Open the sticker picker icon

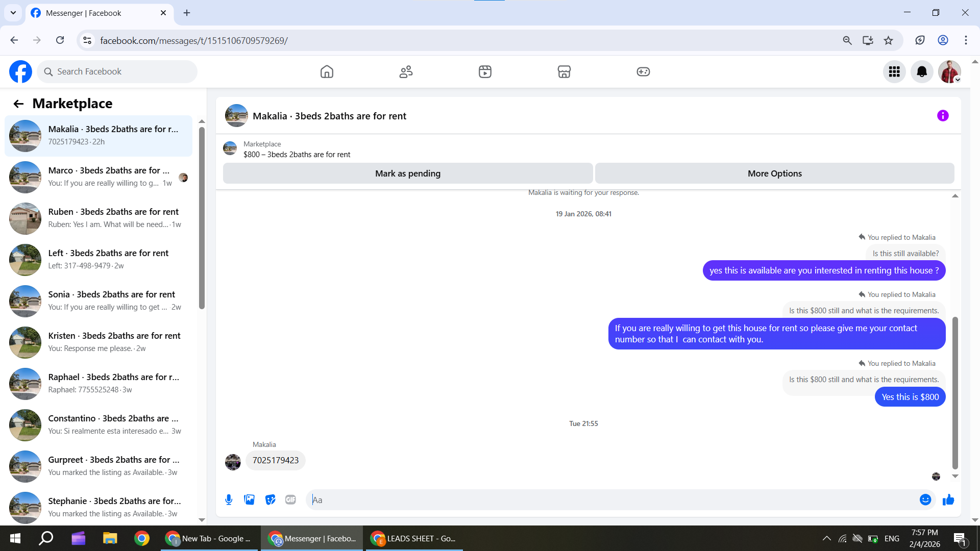pyautogui.click(x=270, y=500)
